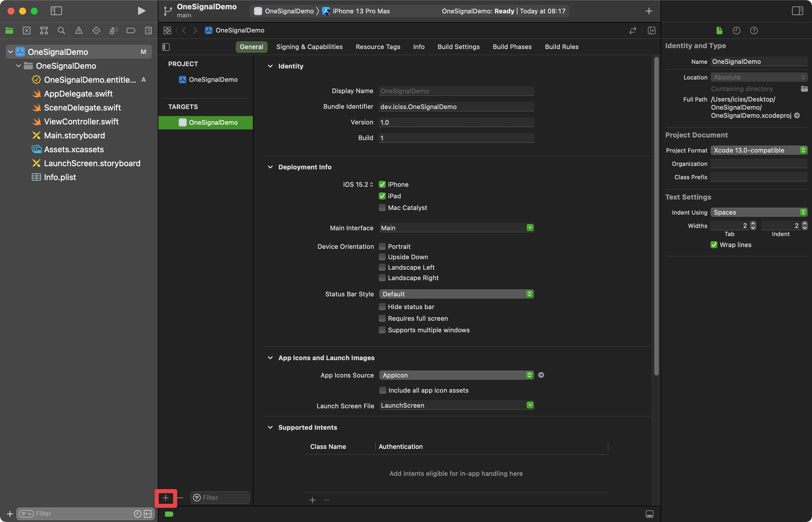Screen dimensions: 812x522
Task: Remove the selected target with minus button
Action: [180, 498]
